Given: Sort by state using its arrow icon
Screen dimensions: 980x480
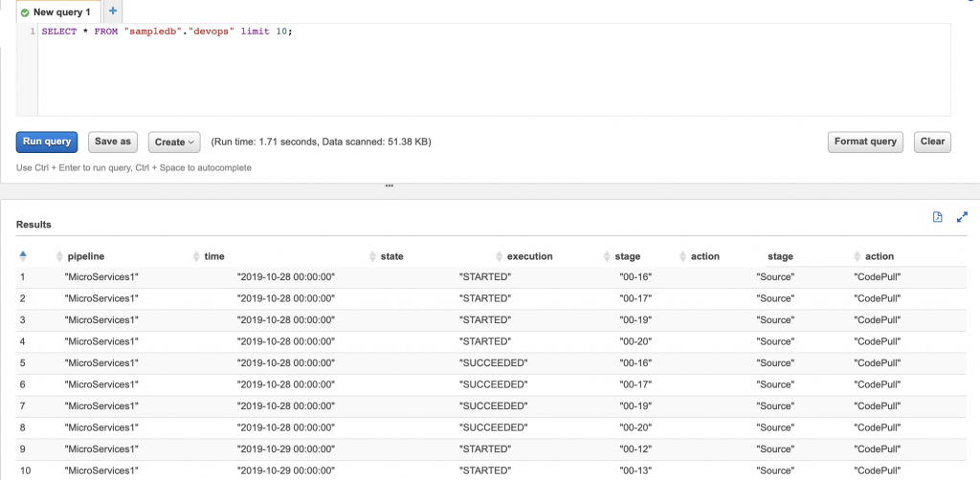Looking at the screenshot, I should click(371, 256).
